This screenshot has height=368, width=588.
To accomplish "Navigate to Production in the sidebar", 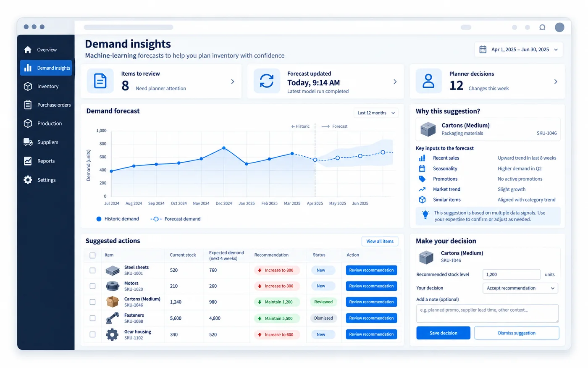I will [x=46, y=124].
